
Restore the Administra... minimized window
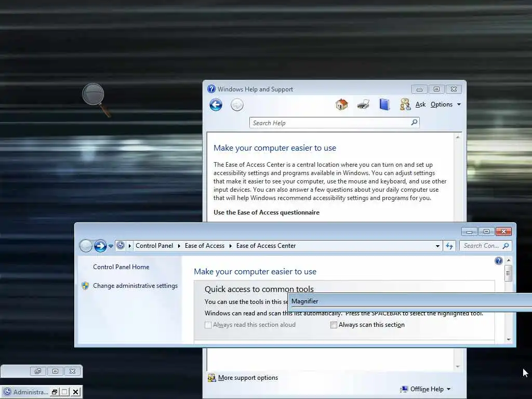click(x=54, y=392)
